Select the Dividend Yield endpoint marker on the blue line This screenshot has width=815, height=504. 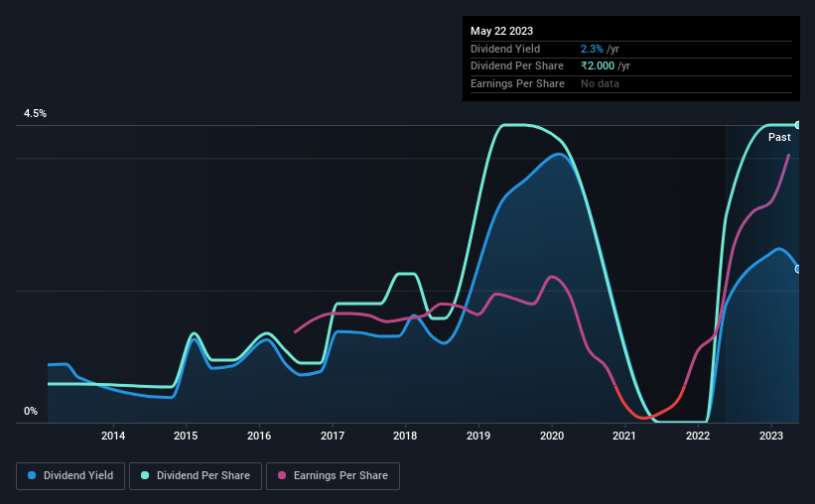798,269
